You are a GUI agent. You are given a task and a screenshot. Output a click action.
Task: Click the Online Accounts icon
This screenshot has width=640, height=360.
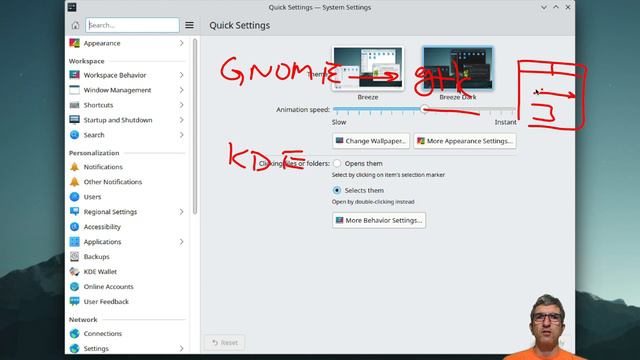click(x=74, y=287)
